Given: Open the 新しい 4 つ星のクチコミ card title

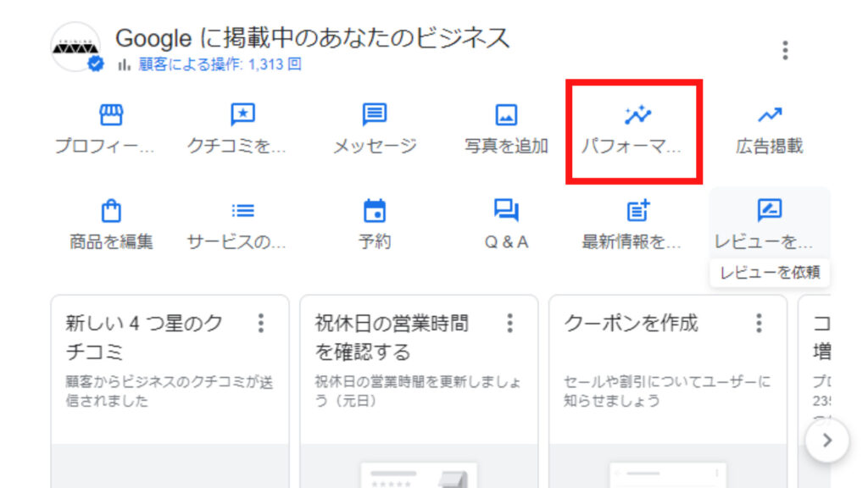Looking at the screenshot, I should point(144,337).
